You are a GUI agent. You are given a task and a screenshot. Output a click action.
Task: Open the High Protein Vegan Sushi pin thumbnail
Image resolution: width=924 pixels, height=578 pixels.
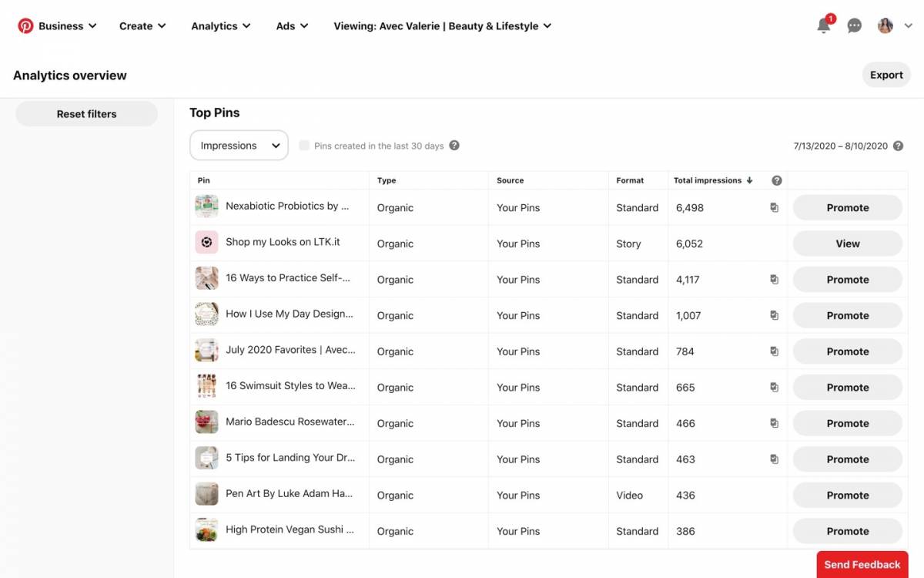(x=206, y=530)
